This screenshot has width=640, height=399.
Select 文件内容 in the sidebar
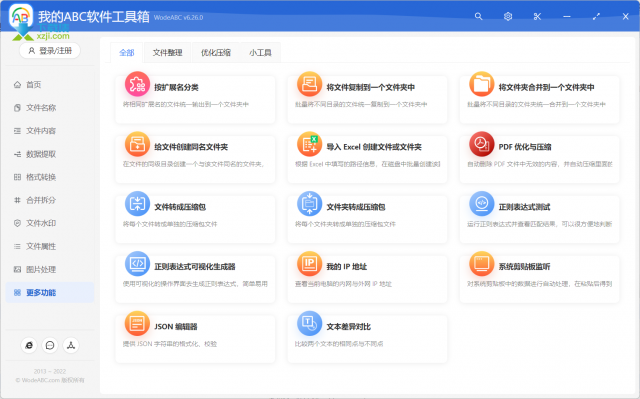[50, 131]
